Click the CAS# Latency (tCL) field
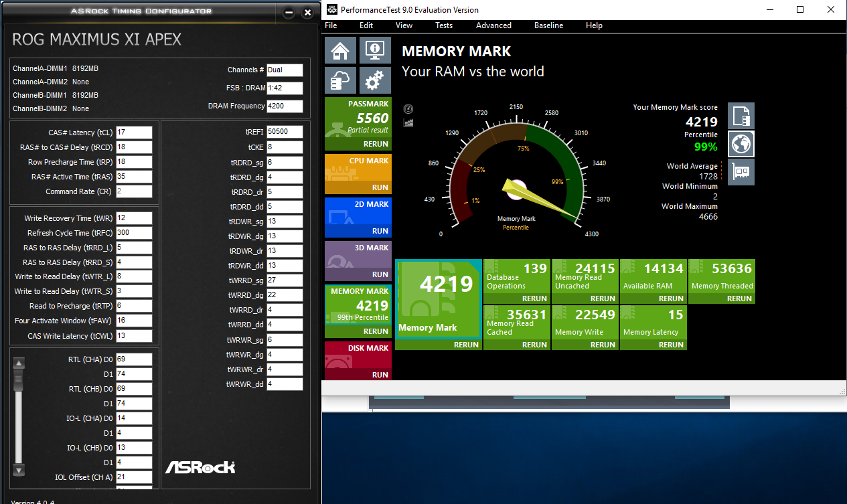The height and width of the screenshot is (504, 847). coord(134,133)
